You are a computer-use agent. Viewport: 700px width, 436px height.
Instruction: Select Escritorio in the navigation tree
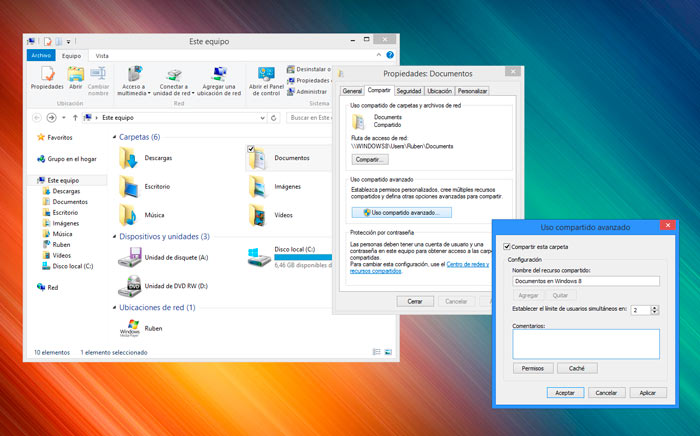[x=60, y=212]
